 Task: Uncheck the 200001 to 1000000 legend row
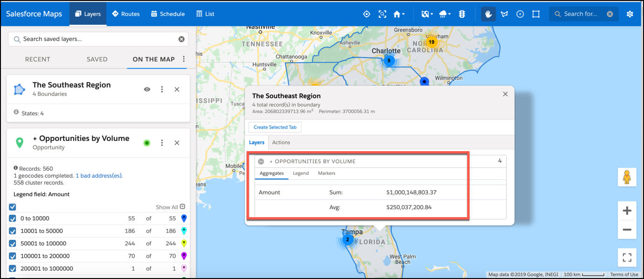[x=13, y=268]
